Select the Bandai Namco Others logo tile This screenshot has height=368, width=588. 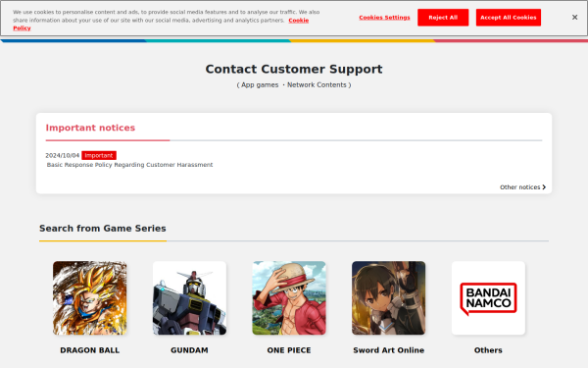(488, 298)
